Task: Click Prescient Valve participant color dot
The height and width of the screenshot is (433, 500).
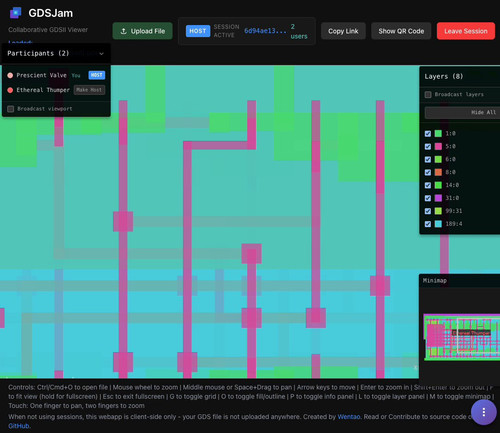Action: [10, 75]
